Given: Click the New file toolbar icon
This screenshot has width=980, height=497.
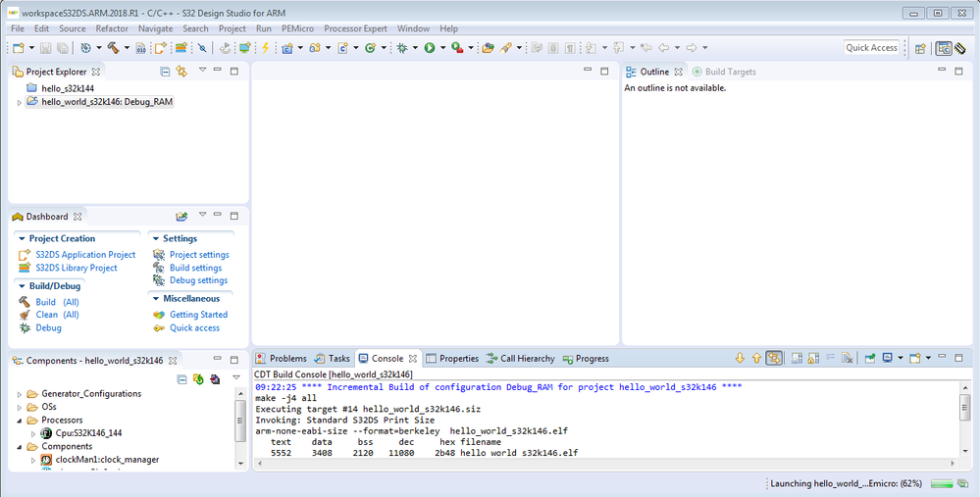Looking at the screenshot, I should click(x=18, y=47).
